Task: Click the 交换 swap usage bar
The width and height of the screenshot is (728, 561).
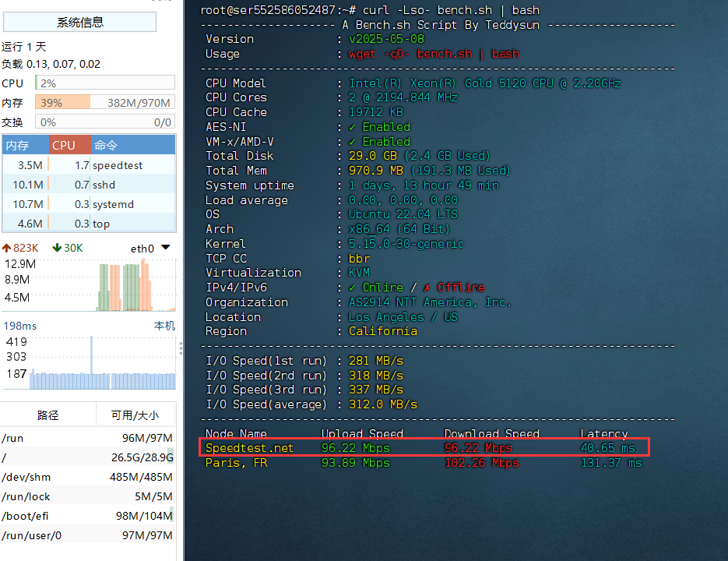Action: click(x=104, y=122)
